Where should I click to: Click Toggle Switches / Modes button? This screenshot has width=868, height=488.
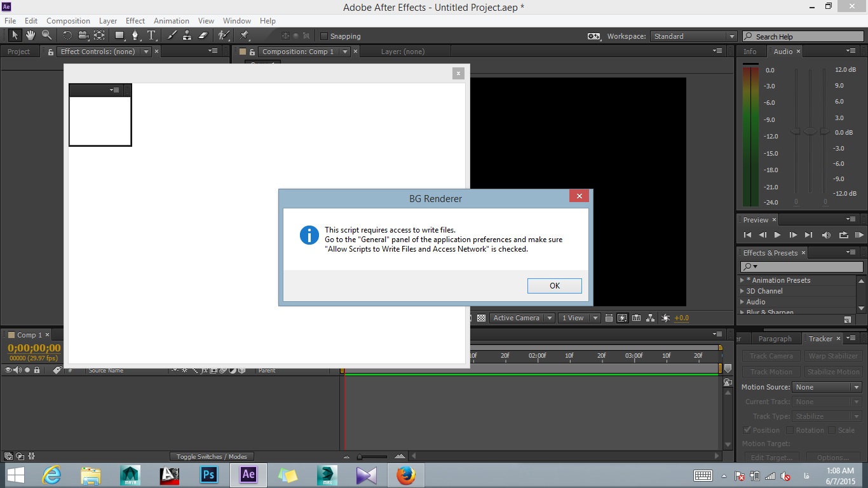pyautogui.click(x=212, y=456)
